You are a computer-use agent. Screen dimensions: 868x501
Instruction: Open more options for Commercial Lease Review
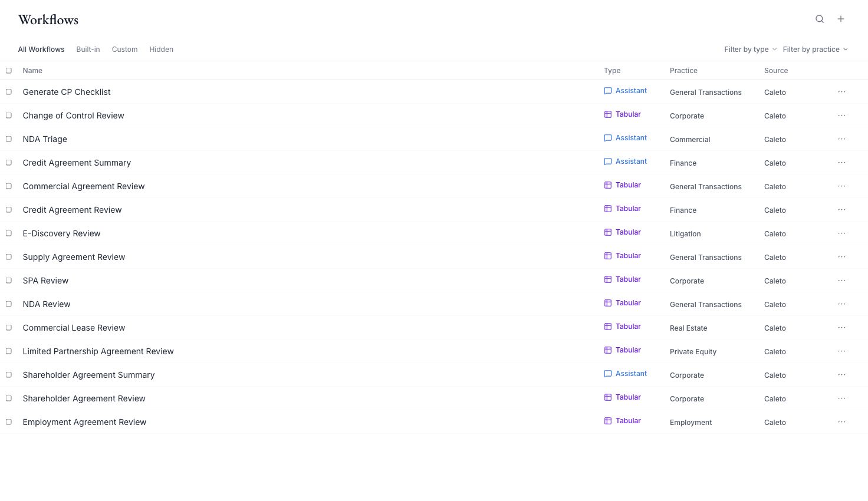[841, 328]
